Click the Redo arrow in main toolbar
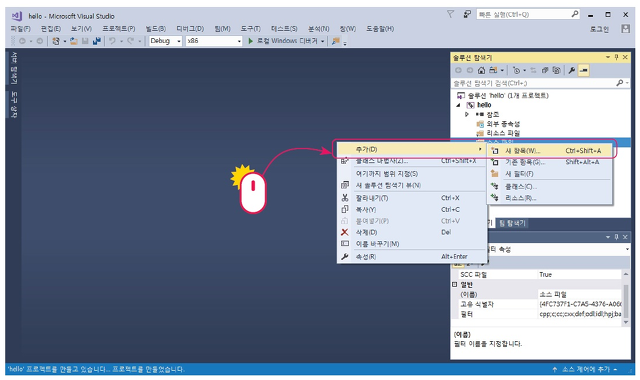 click(130, 41)
